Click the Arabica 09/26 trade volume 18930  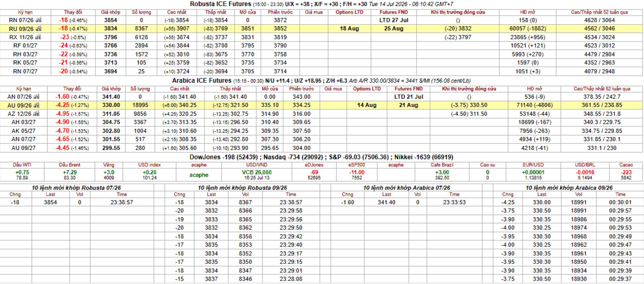coord(579,279)
